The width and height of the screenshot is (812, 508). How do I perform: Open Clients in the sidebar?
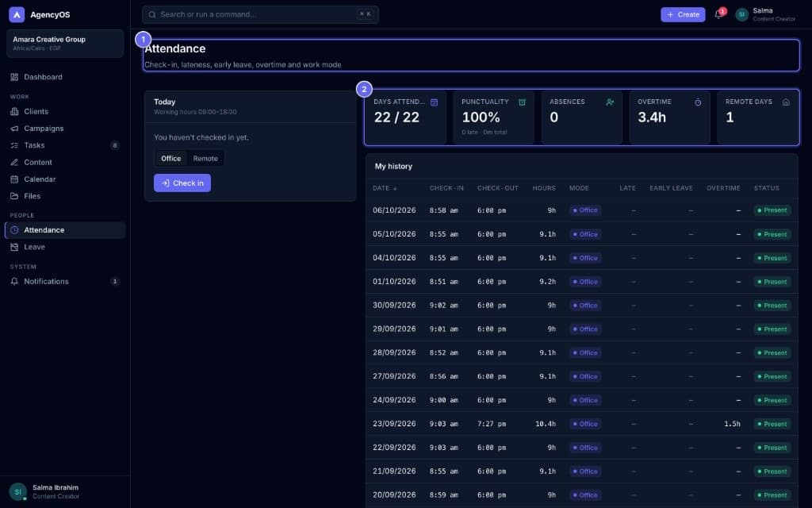coord(65,111)
